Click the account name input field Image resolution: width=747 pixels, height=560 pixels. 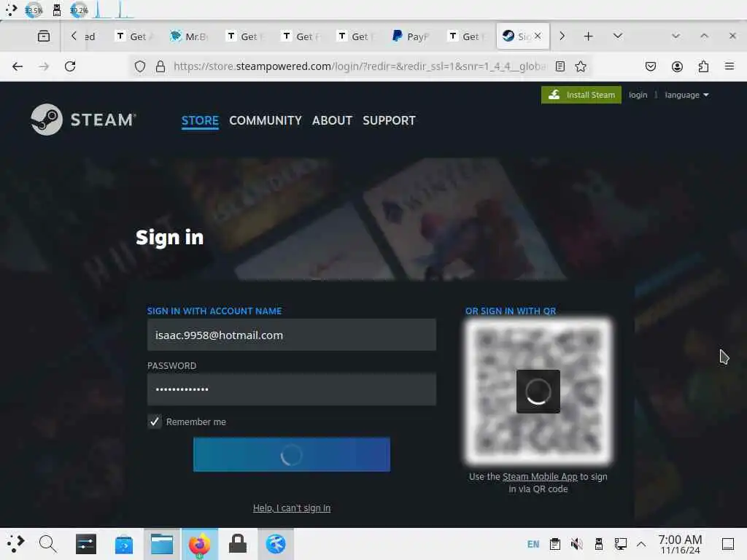292,335
